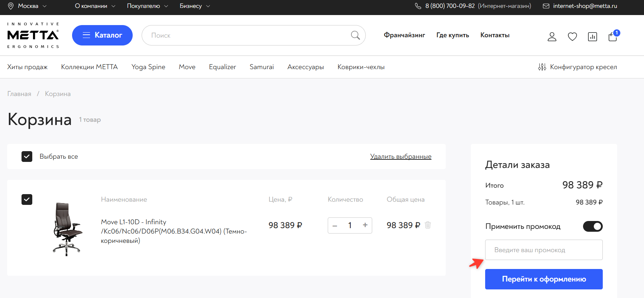Open the METTA logo home link
Viewport: 644px width, 298px height.
(x=33, y=35)
